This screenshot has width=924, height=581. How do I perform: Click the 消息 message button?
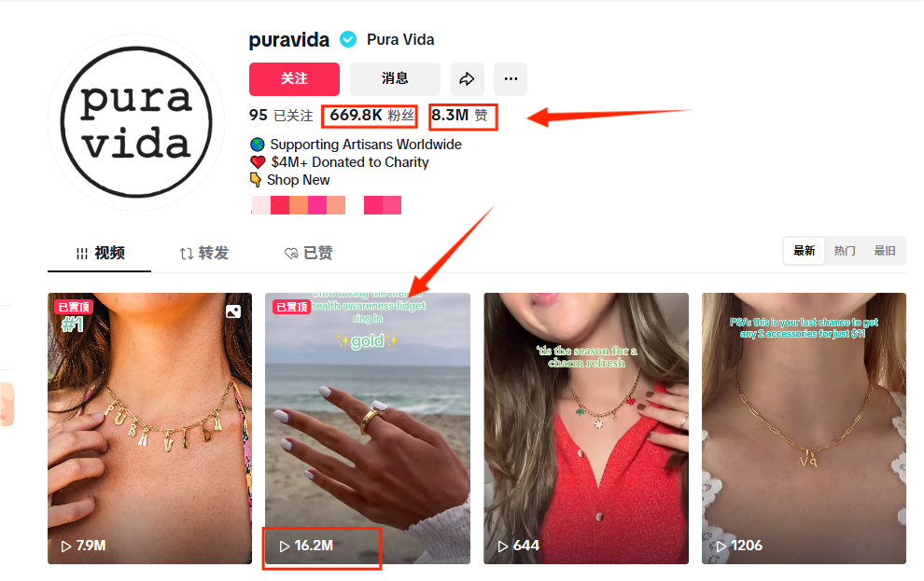pyautogui.click(x=395, y=79)
